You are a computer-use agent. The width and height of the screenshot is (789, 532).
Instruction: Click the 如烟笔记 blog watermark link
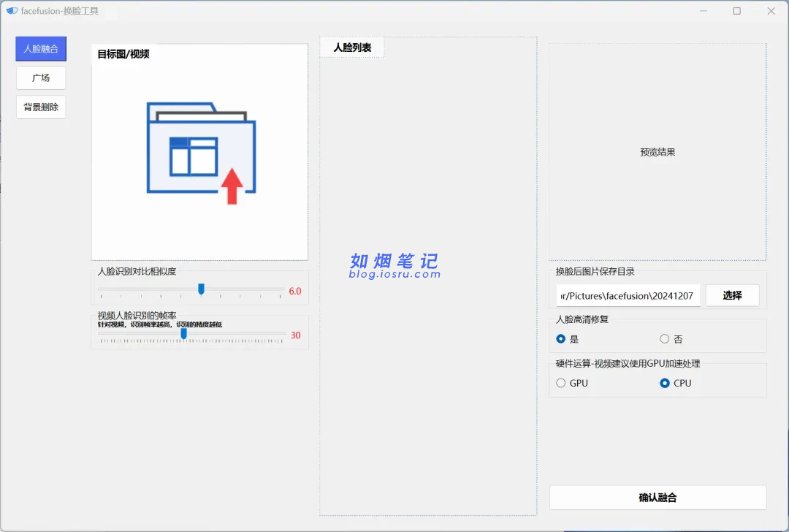(x=394, y=266)
